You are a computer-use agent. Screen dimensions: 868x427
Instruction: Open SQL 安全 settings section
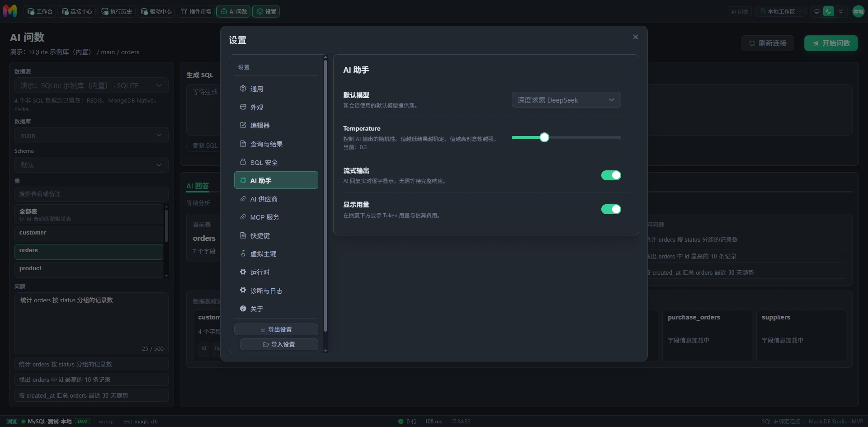click(x=276, y=162)
